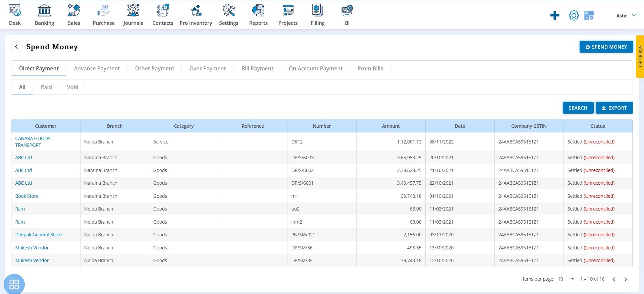
Task: Open the Projects module icon
Action: pyautogui.click(x=288, y=10)
